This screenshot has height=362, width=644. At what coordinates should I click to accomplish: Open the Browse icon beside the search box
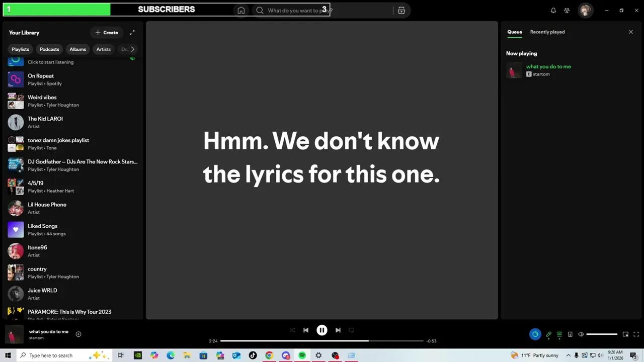coord(401,11)
